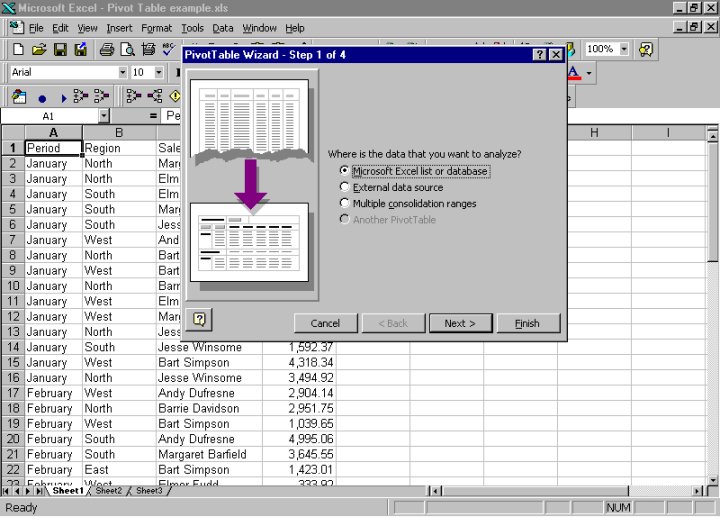This screenshot has width=720, height=517.
Task: Open Print Preview magnifier icon
Action: [x=127, y=49]
